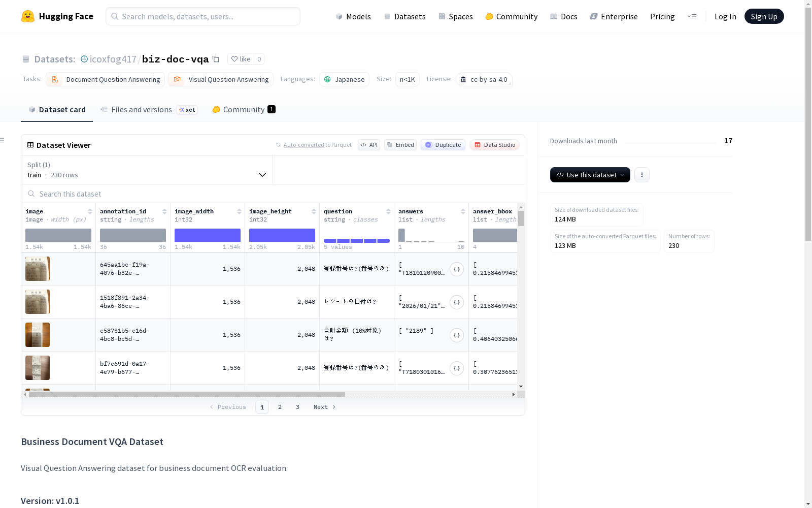Switch to the Dataset card tab
The width and height of the screenshot is (812, 508).
57,110
